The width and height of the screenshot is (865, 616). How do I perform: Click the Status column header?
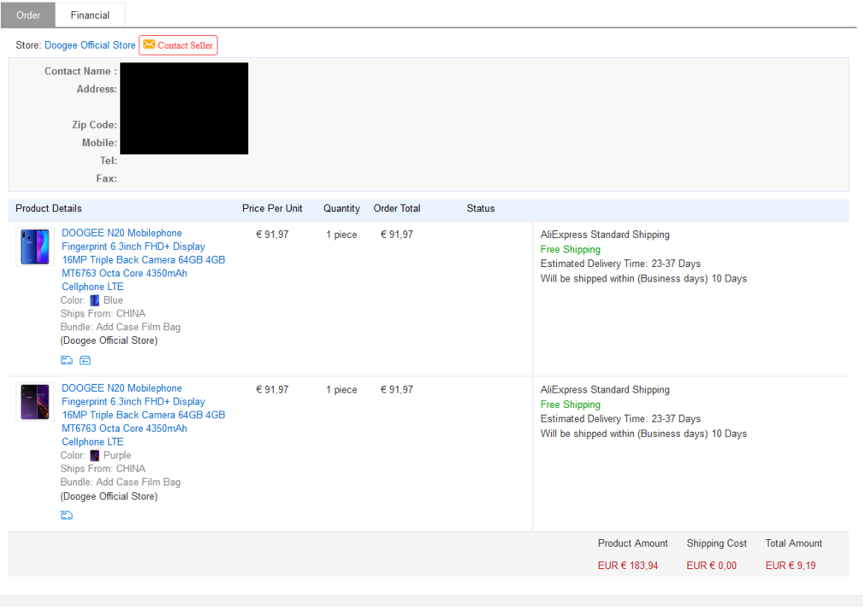click(480, 209)
